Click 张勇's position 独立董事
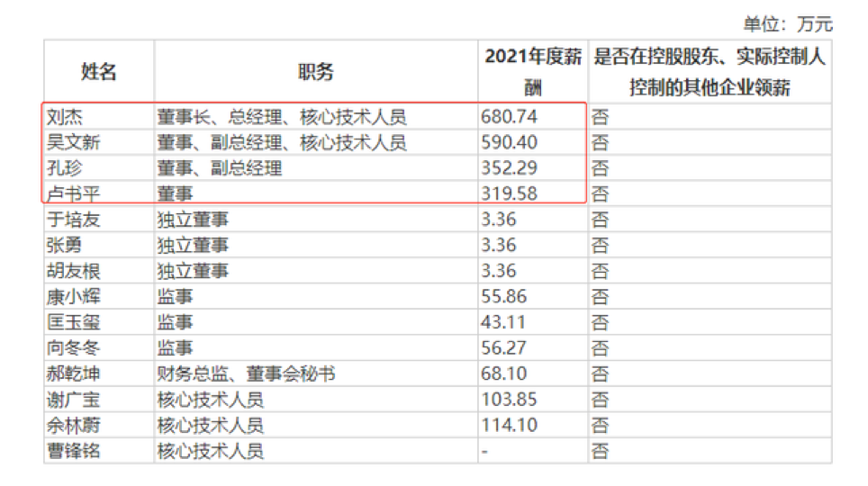 coord(193,245)
